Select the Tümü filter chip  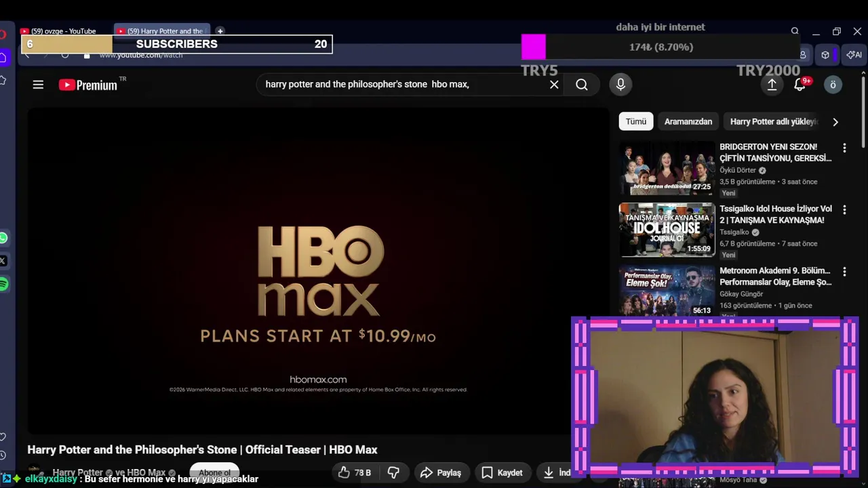636,121
